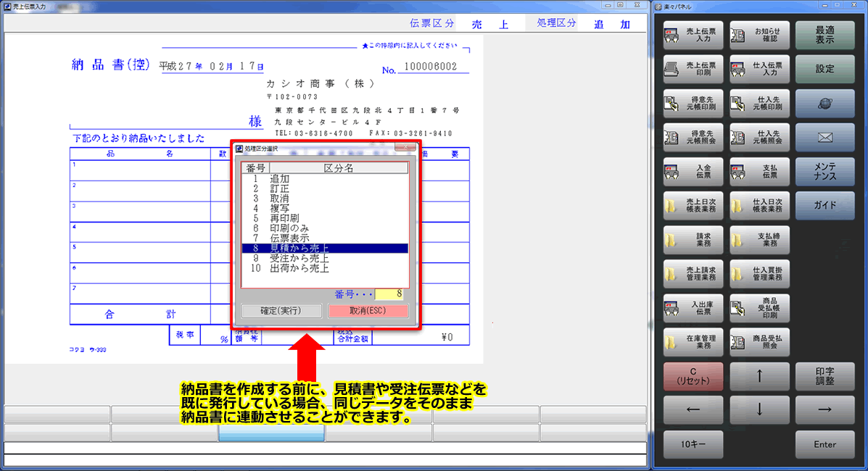
Task: Select 売上伝票印刷 to print sales slips
Action: pos(693,69)
